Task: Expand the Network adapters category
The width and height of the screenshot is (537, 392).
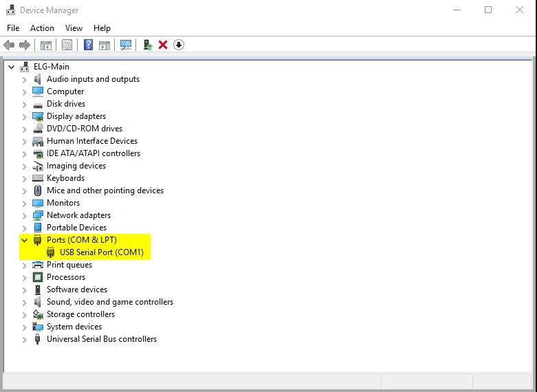Action: point(25,215)
